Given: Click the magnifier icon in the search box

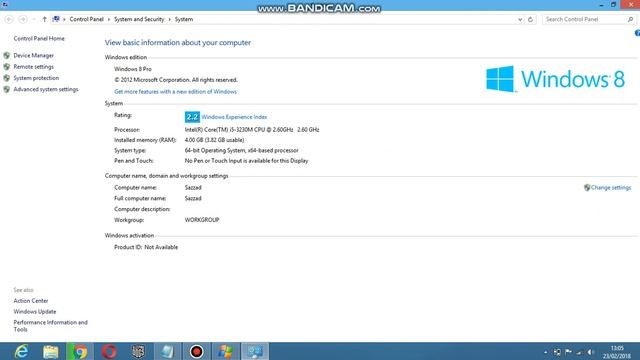Looking at the screenshot, I should pos(630,19).
